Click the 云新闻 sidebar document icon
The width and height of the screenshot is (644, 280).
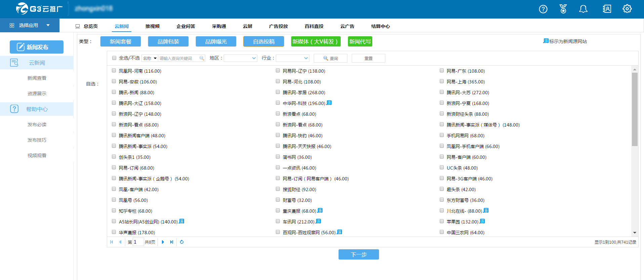pyautogui.click(x=14, y=63)
